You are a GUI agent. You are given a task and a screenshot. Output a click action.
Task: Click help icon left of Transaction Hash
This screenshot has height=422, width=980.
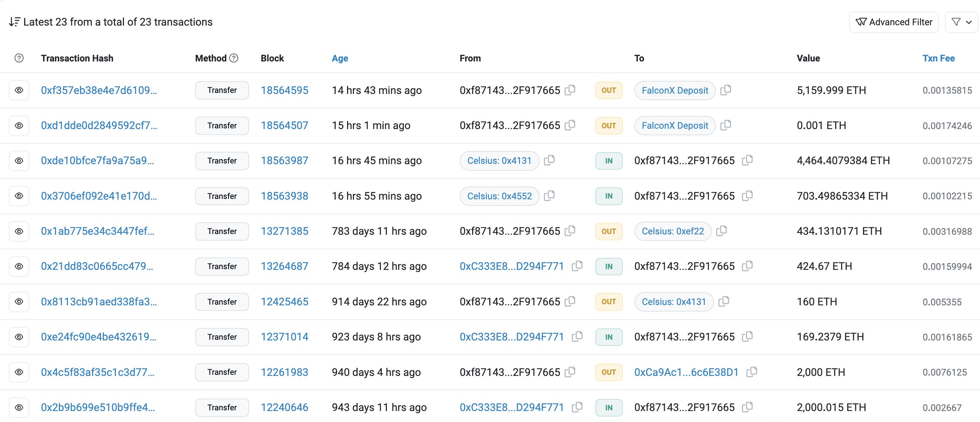(19, 58)
